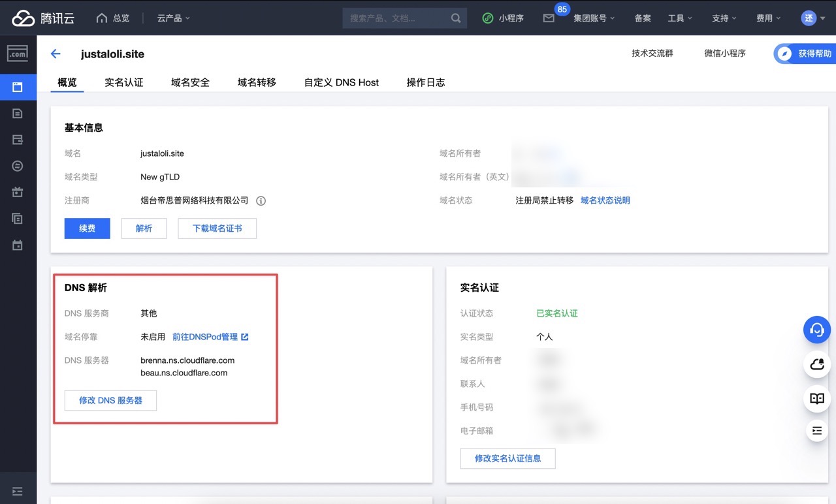Viewport: 836px width, 504px height.
Task: Select the brenna.ns.cloudflare.com DNS server text
Action: click(187, 360)
